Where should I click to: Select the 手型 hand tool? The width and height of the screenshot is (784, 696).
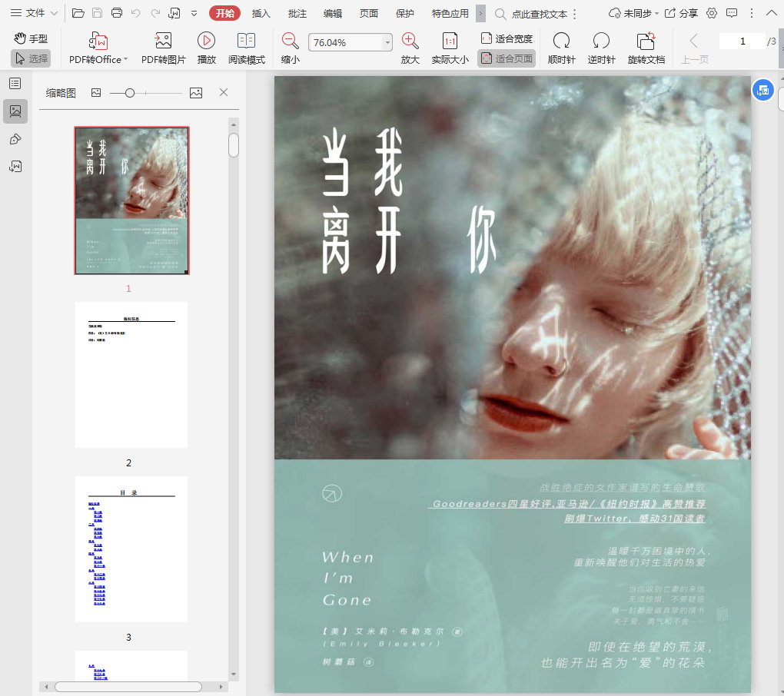(31, 38)
